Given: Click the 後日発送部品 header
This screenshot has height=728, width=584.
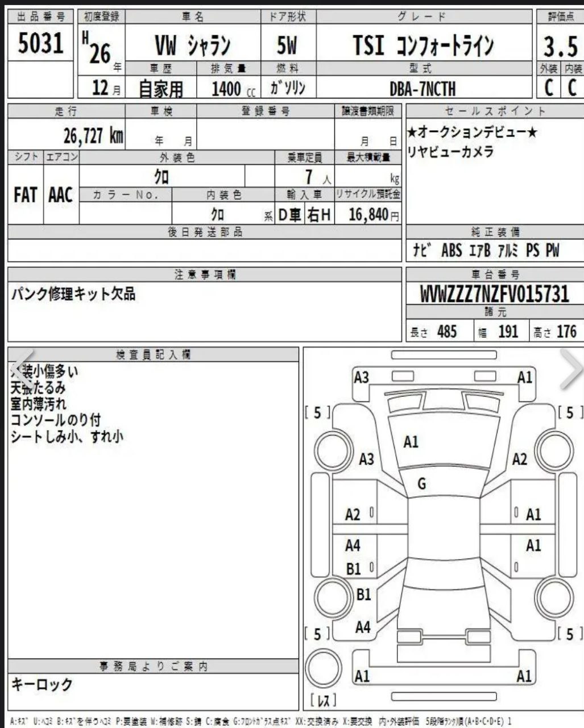Looking at the screenshot, I should 205,231.
